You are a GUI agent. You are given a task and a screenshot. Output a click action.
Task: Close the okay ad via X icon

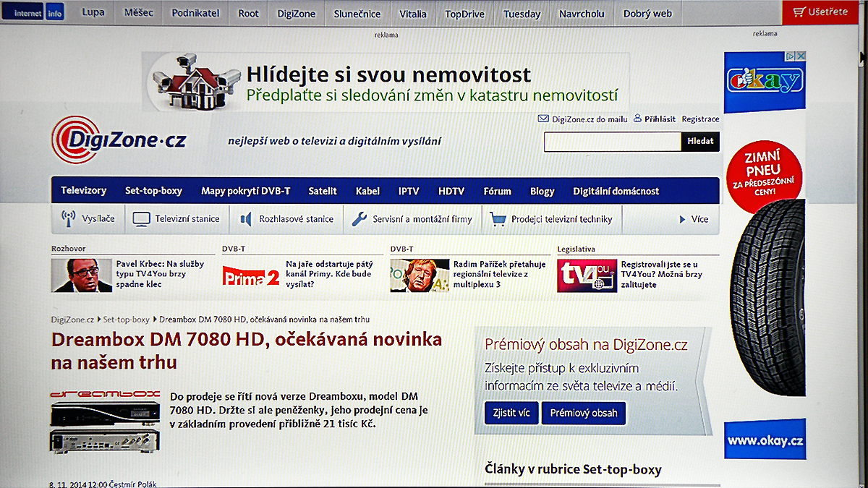(x=801, y=56)
